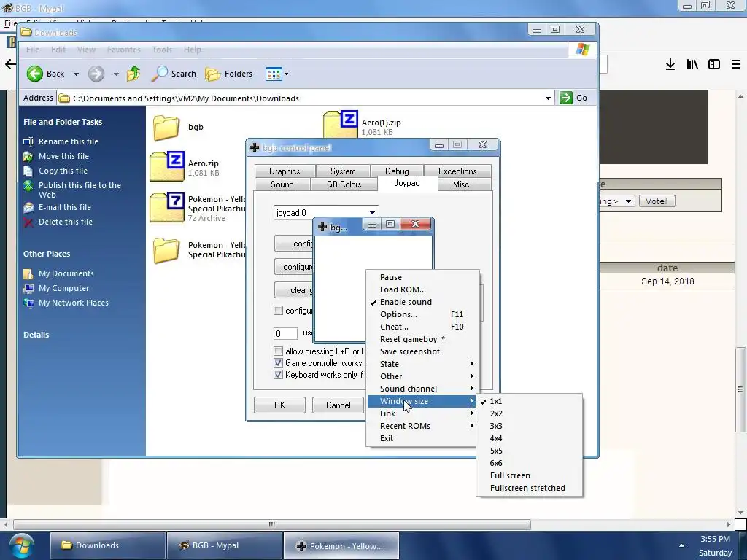Switch to Downloads taskbar button
Image resolution: width=747 pixels, height=560 pixels.
click(x=108, y=545)
